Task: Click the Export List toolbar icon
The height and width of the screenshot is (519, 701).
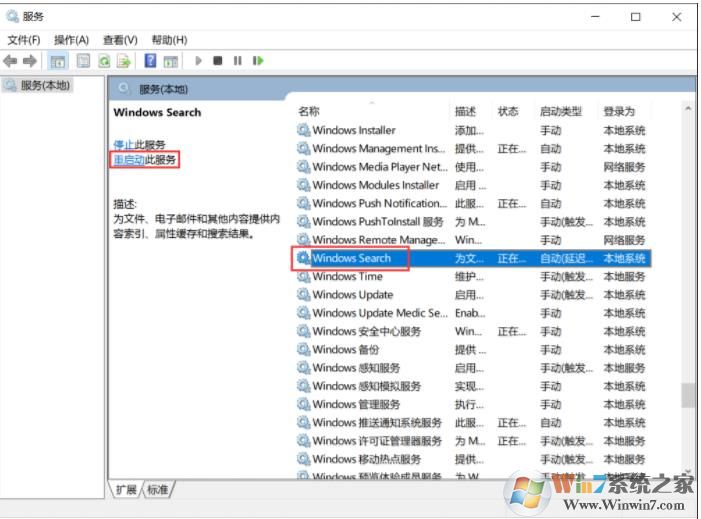Action: [x=124, y=61]
